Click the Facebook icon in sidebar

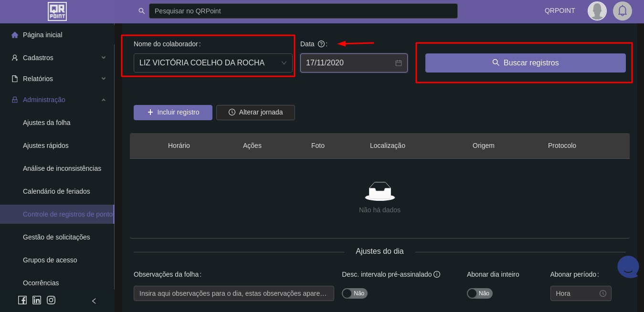click(22, 300)
